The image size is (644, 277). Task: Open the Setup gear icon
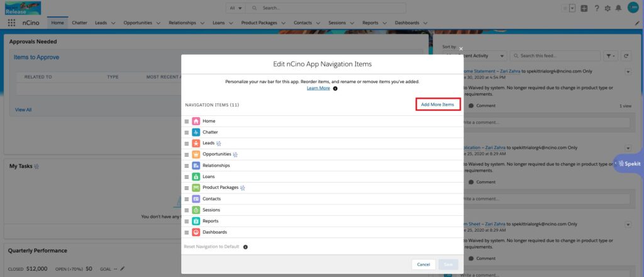point(608,8)
